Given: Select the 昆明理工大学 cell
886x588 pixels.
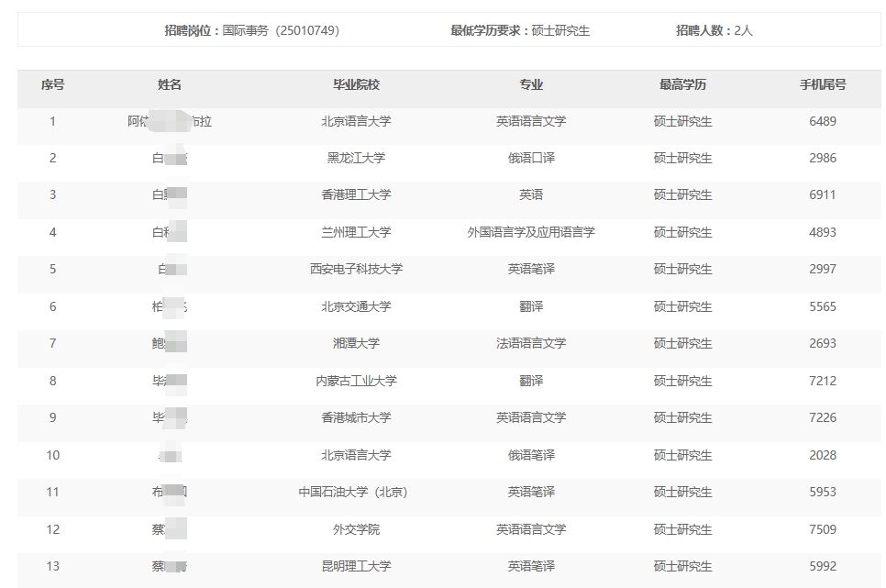Looking at the screenshot, I should tap(356, 566).
